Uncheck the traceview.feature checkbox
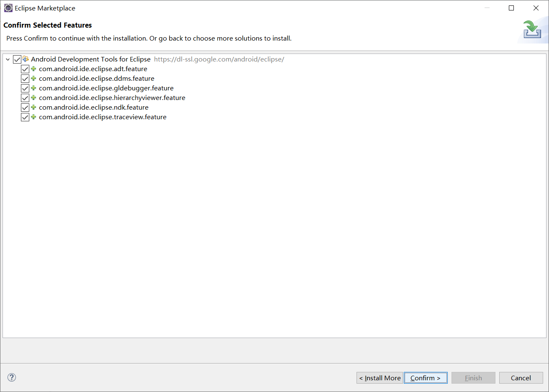Image resolution: width=549 pixels, height=392 pixels. pyautogui.click(x=25, y=117)
